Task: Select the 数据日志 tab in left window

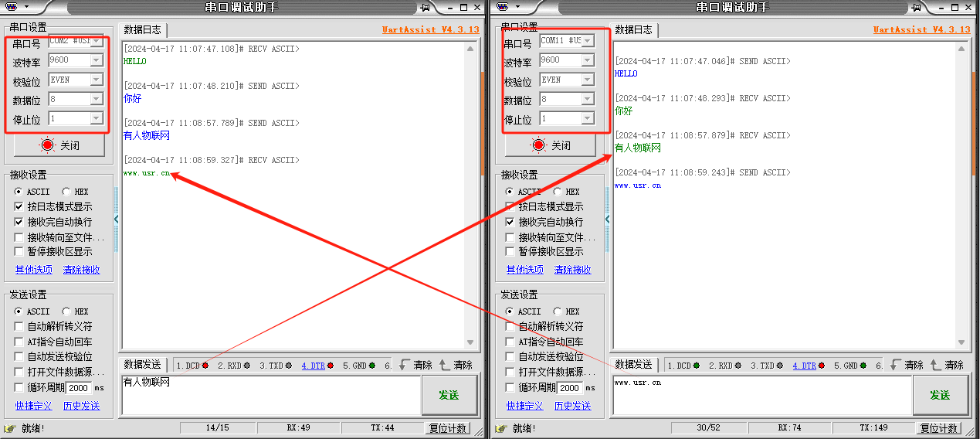Action: tap(143, 30)
